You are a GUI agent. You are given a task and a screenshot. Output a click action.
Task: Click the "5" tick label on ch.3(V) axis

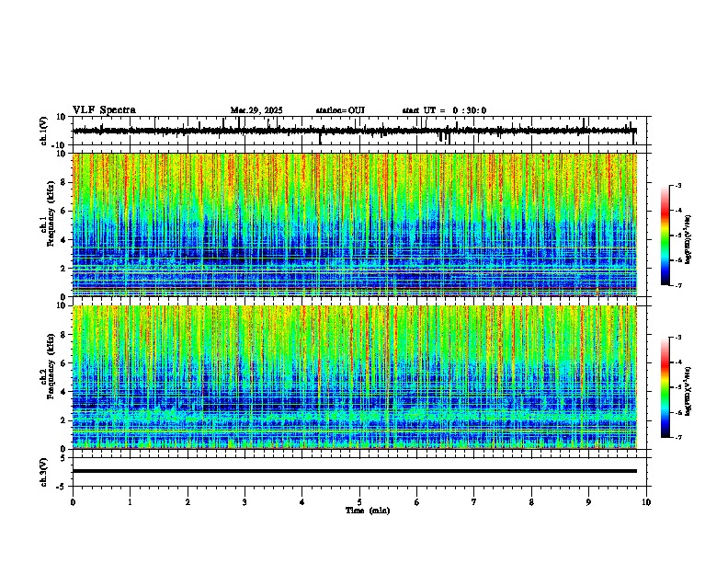click(x=63, y=458)
